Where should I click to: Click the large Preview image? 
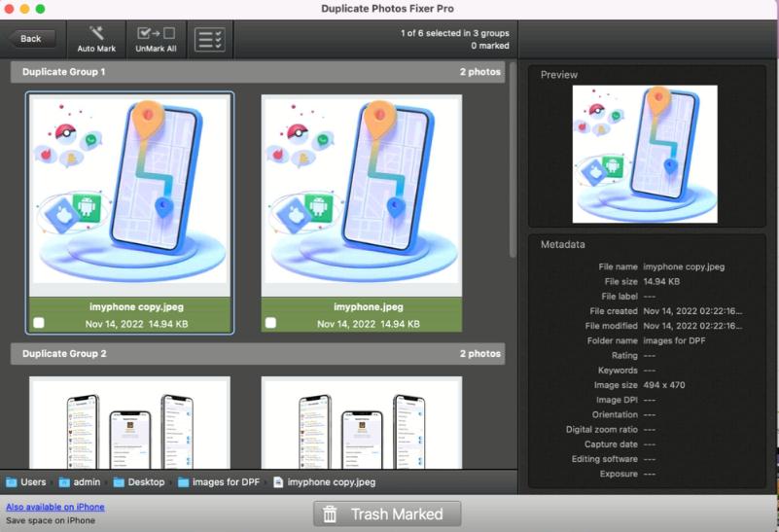pyautogui.click(x=645, y=154)
